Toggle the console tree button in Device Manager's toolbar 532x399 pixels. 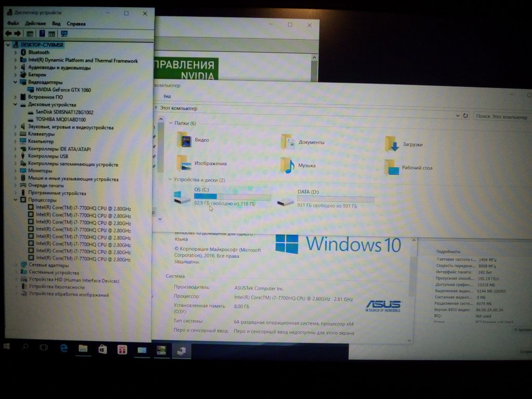30,34
